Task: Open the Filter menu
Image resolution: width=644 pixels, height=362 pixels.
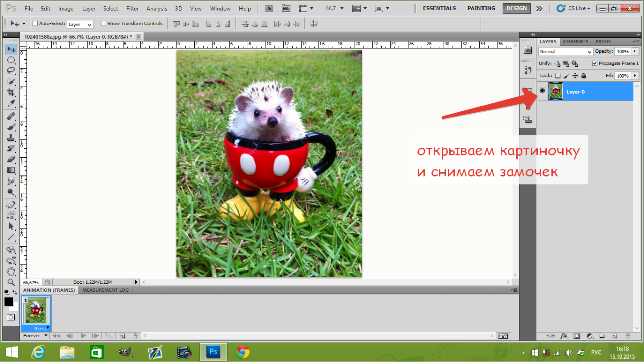Action: (133, 9)
